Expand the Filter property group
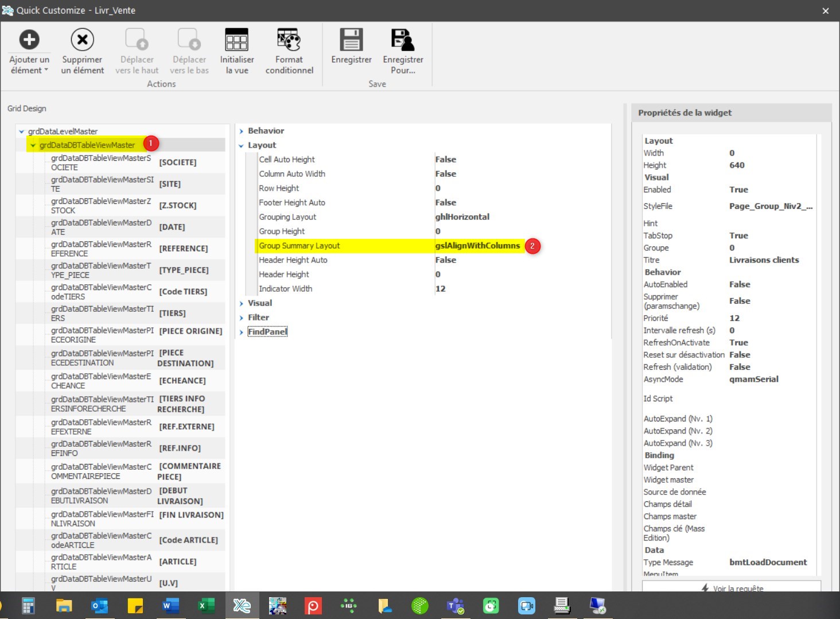 242,318
